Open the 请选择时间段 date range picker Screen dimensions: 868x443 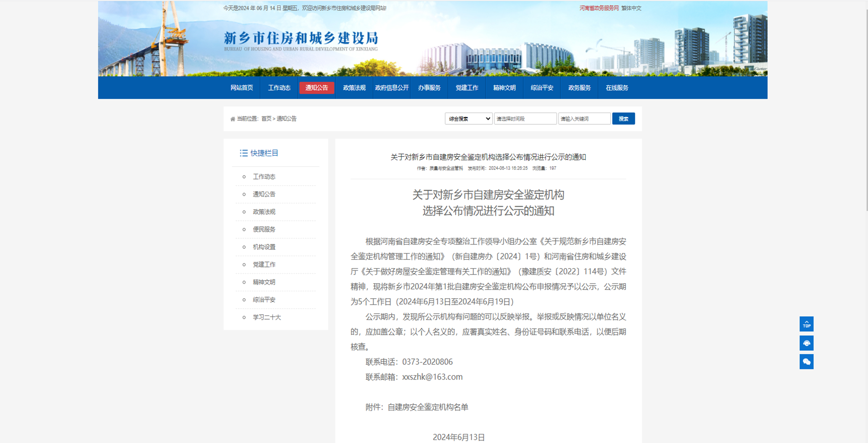[x=525, y=118]
